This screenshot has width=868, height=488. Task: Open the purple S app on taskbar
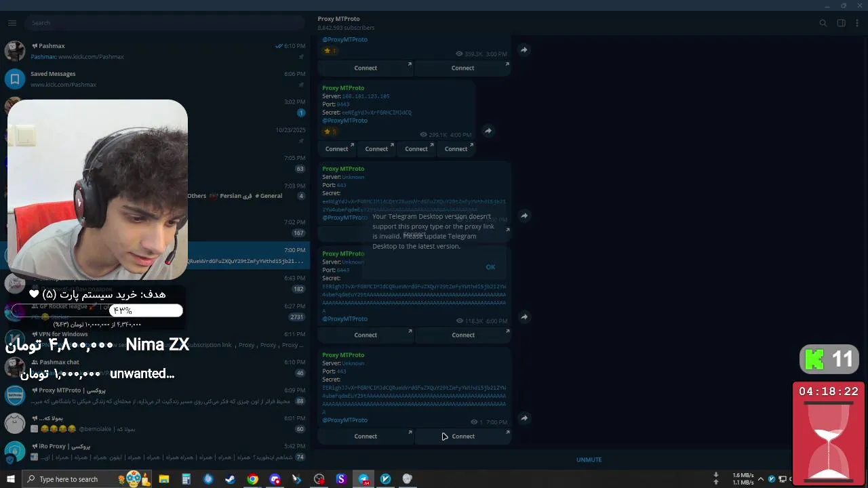pyautogui.click(x=341, y=479)
